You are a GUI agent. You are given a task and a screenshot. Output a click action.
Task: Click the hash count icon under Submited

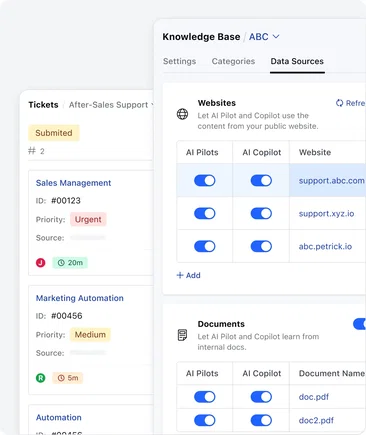[32, 151]
